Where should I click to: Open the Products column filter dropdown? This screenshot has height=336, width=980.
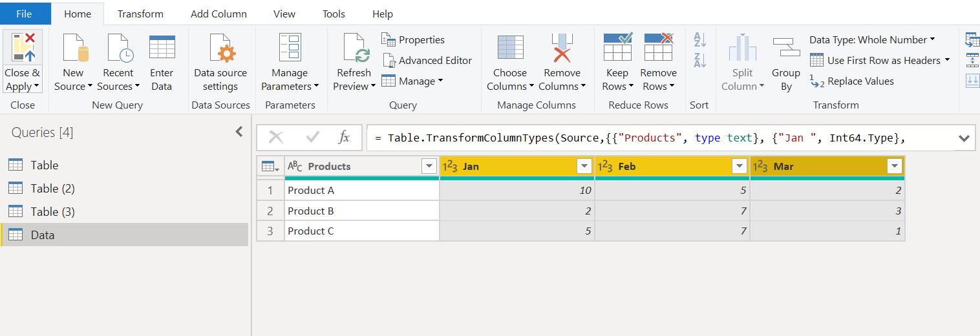[x=429, y=167]
